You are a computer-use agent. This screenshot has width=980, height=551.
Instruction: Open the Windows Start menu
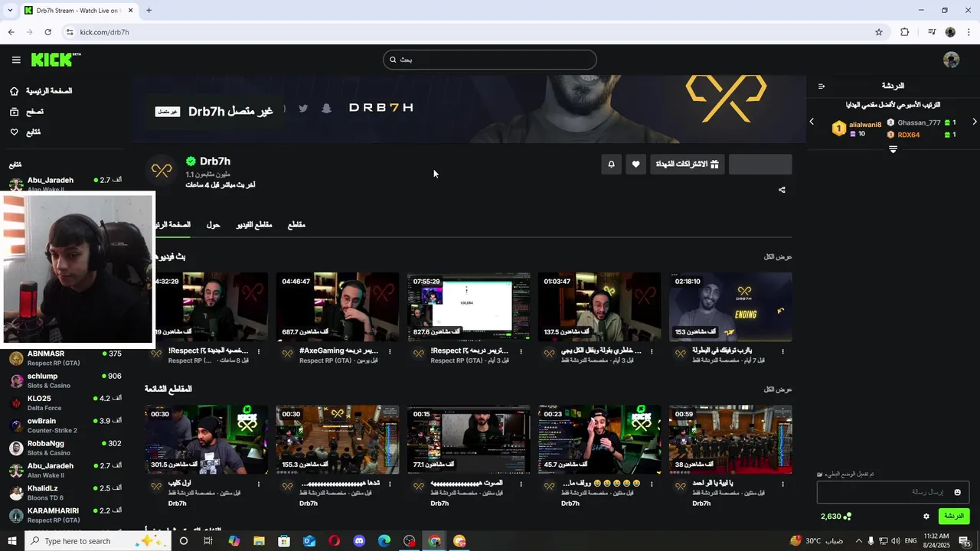(x=12, y=541)
